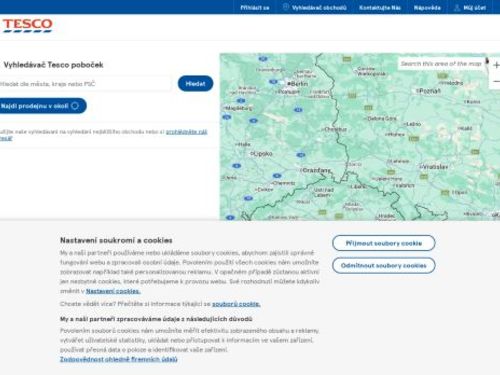Screen dimensions: 500x375
Task: Click Vratislav label on the map
Action: click(x=433, y=166)
